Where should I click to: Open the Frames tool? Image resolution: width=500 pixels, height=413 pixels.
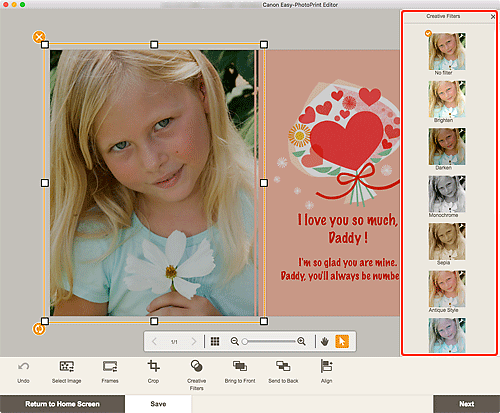(110, 366)
